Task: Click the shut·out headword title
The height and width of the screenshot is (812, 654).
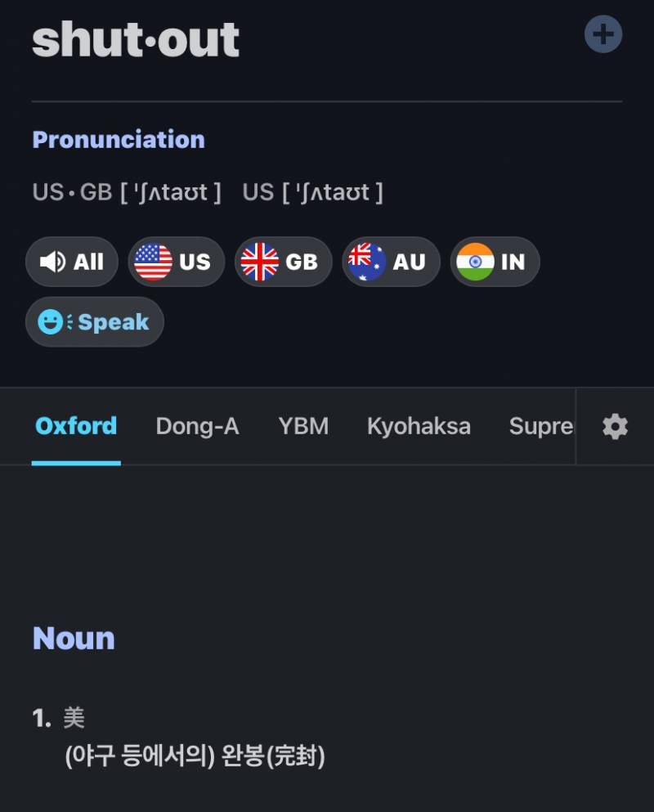Action: tap(136, 40)
